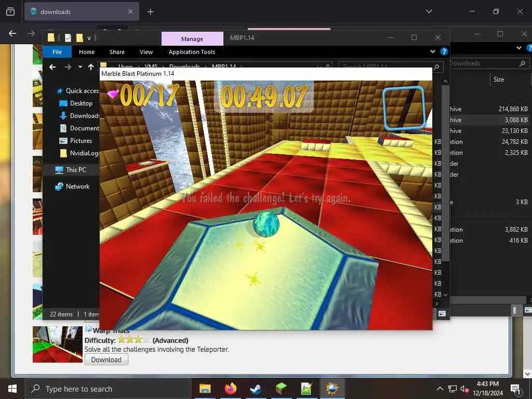Click the Properties checkmark icon in title bar
Screen dimensions: 532x399
click(x=68, y=37)
